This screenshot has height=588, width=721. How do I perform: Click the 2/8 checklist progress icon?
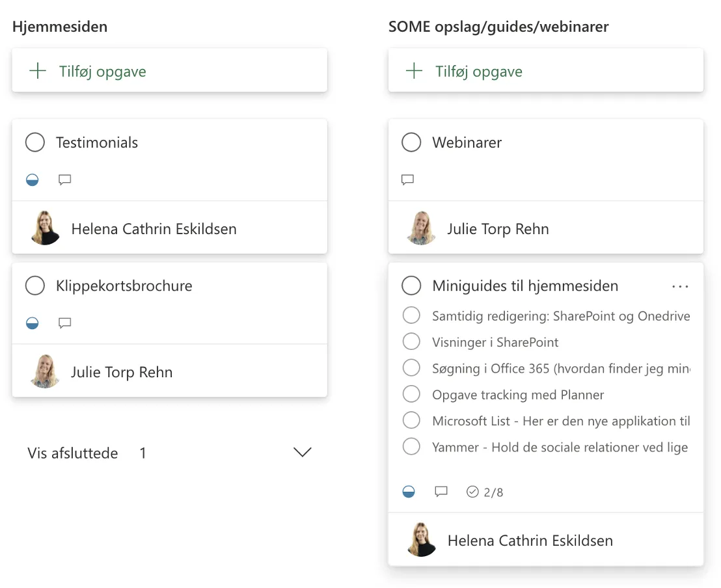click(x=472, y=492)
